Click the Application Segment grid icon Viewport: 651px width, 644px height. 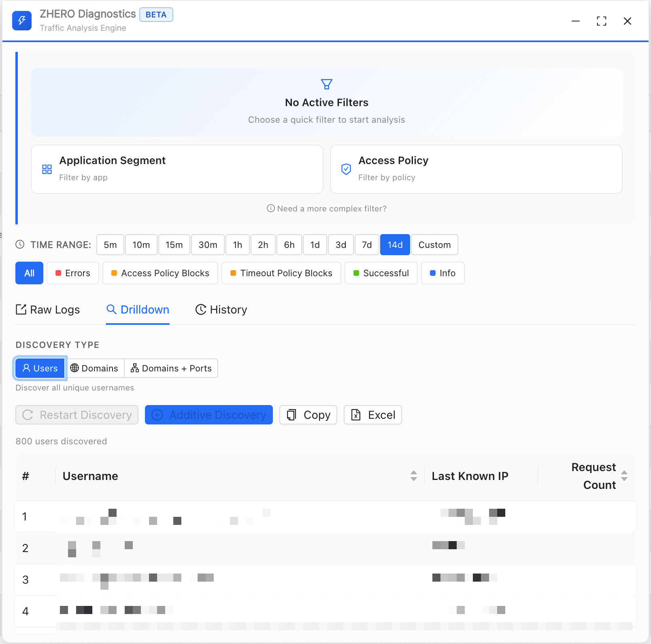(x=47, y=169)
